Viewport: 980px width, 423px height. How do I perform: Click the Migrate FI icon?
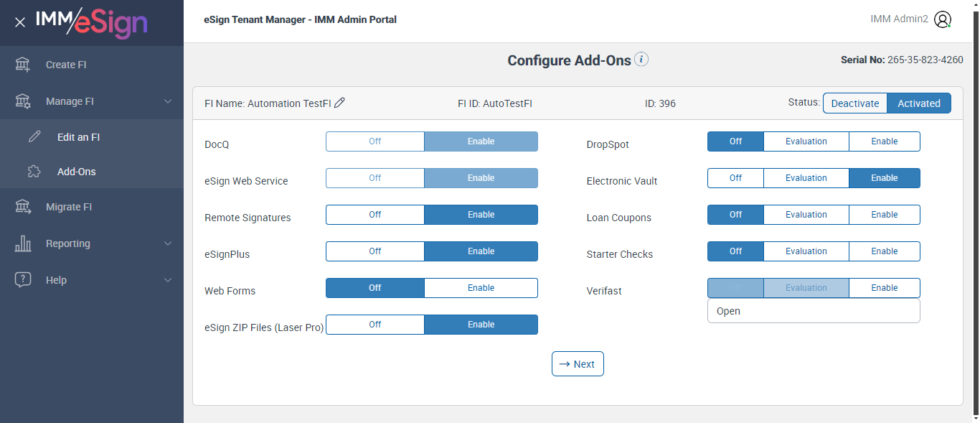point(23,207)
